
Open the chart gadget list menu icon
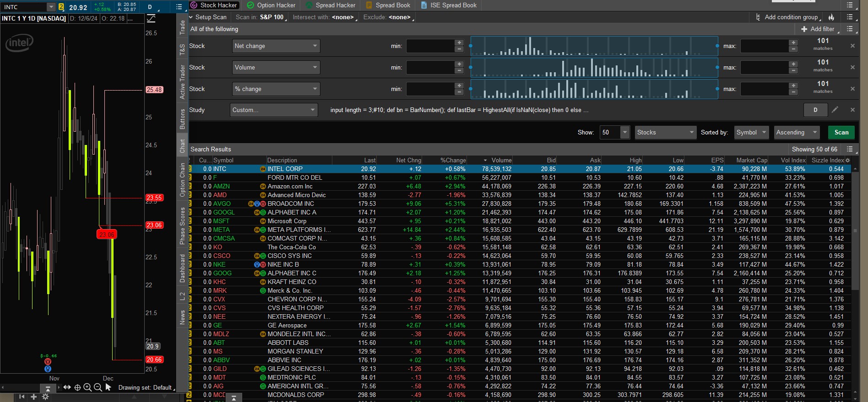(x=179, y=7)
